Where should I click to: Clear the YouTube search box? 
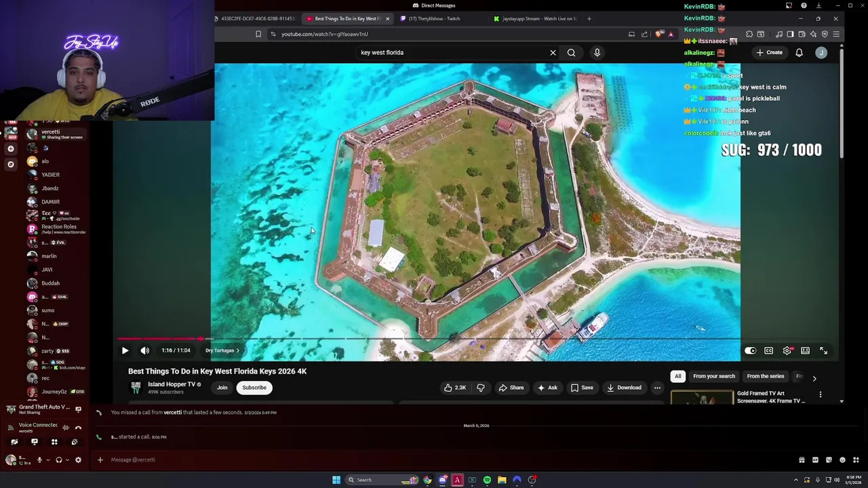coord(553,52)
